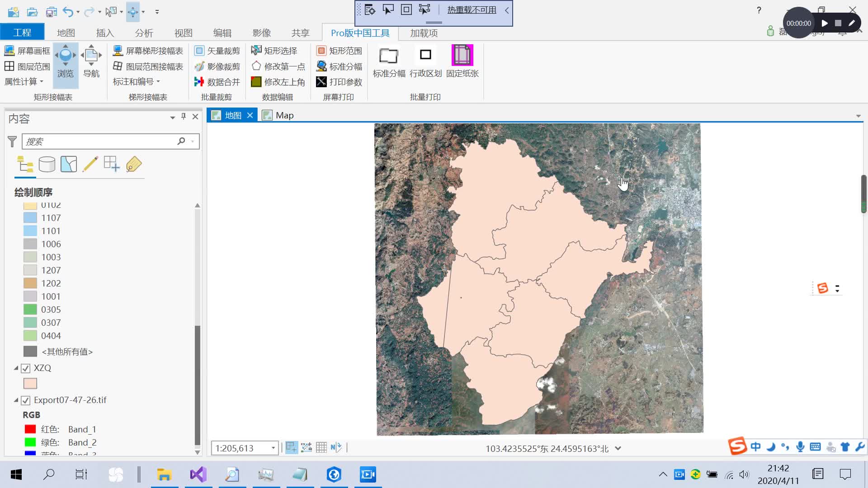Image resolution: width=868 pixels, height=488 pixels.
Task: Open File Explorer from taskbar
Action: click(x=164, y=474)
